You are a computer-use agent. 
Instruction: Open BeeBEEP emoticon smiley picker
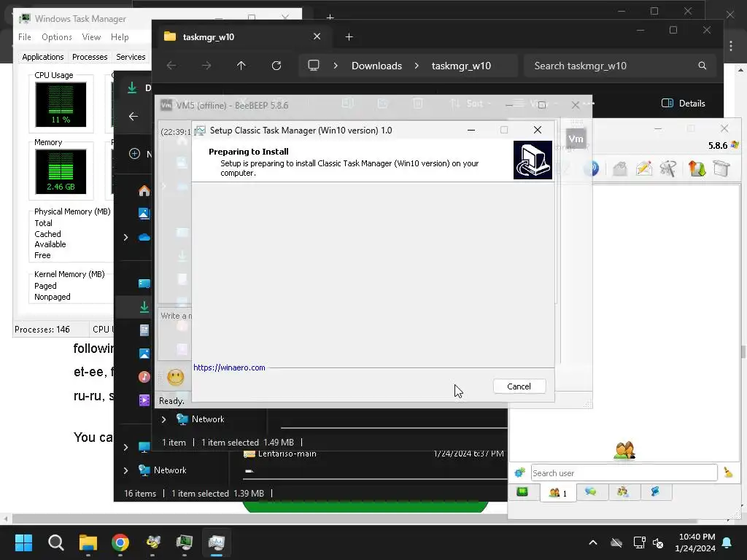[x=175, y=377]
